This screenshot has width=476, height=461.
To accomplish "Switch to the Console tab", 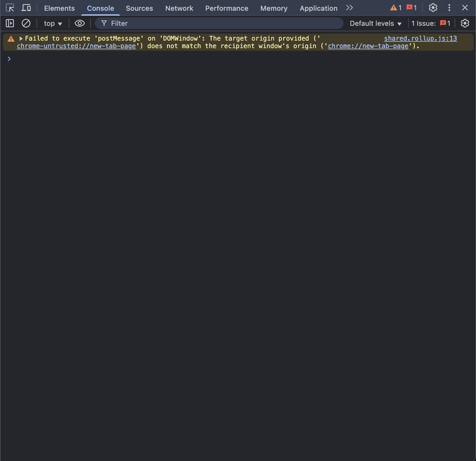I will [x=100, y=8].
